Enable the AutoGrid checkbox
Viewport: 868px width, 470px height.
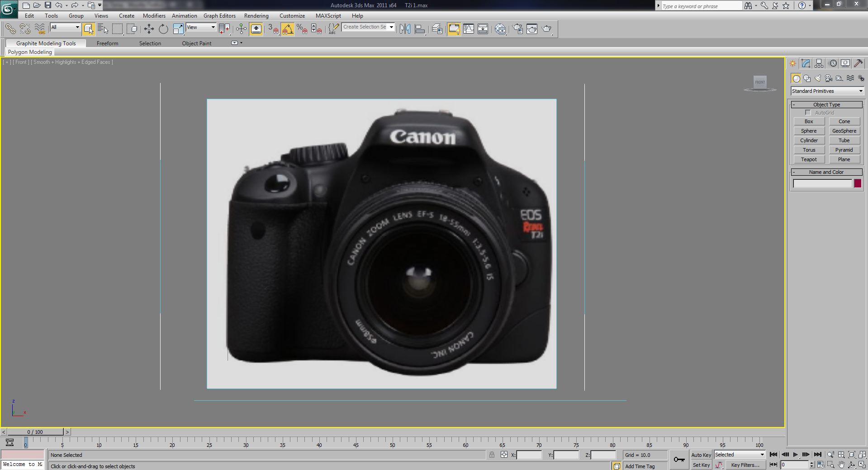tap(808, 112)
